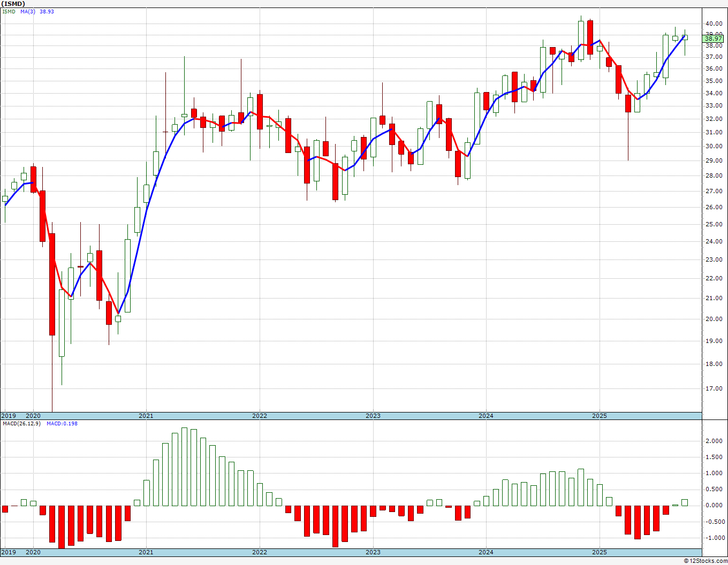This screenshot has height=565, width=728.
Task: Click the 28.00 price axis label
Action: [x=714, y=175]
